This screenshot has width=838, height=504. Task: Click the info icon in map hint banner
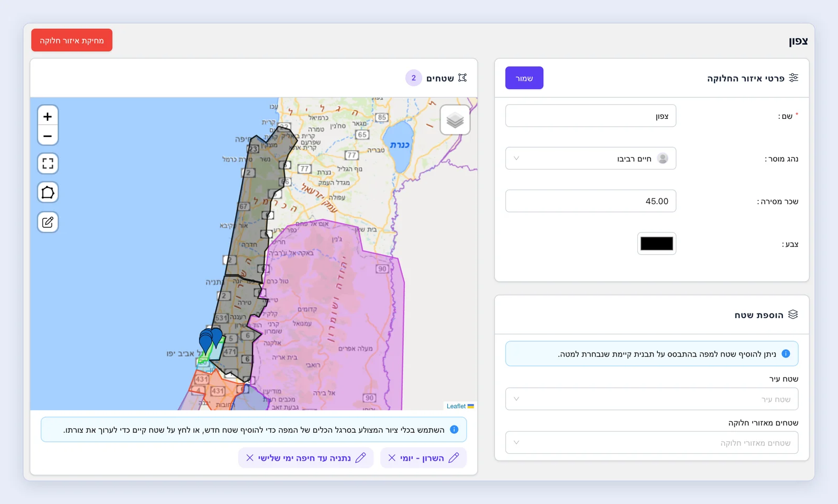pos(454,430)
